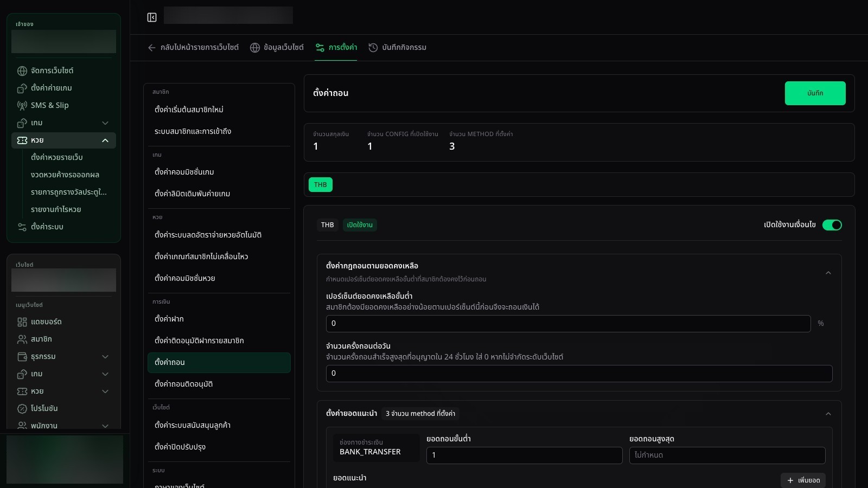Collapse the หวย submenu in owner menu
868x488 pixels.
pyautogui.click(x=105, y=140)
